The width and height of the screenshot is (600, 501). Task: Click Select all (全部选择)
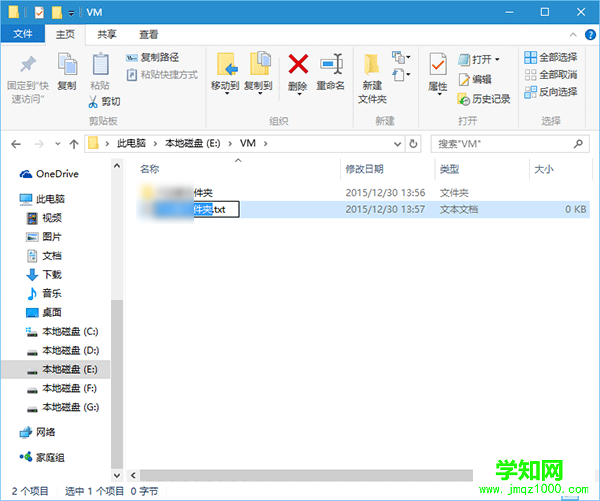tap(551, 57)
